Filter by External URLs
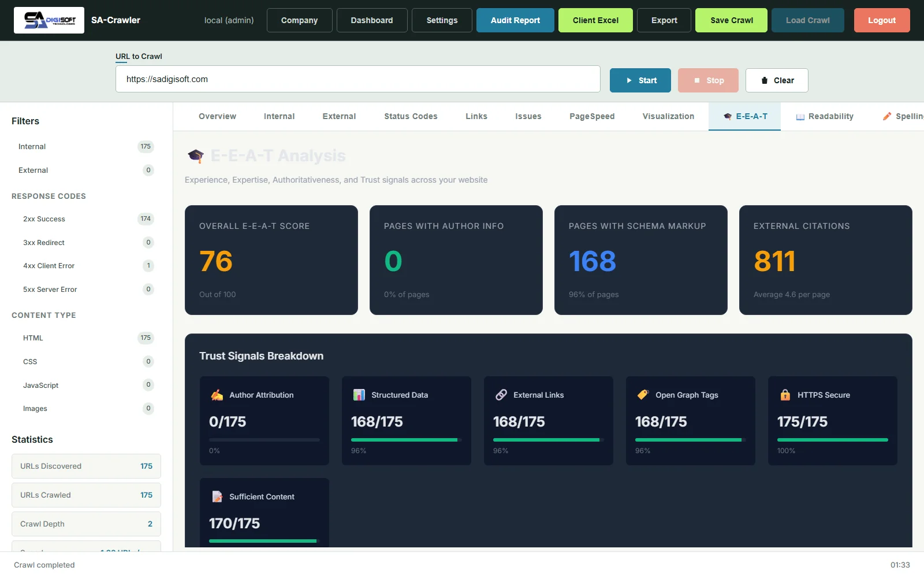This screenshot has width=924, height=578. coord(86,171)
